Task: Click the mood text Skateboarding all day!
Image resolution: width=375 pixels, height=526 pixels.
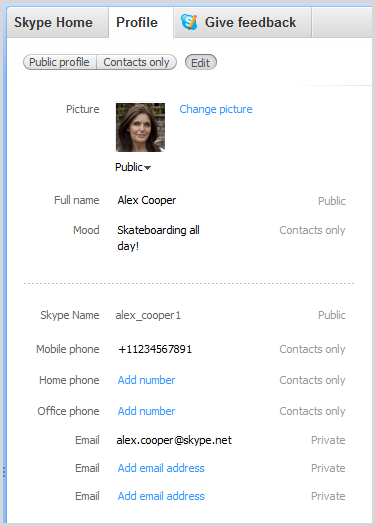Action: [158, 238]
